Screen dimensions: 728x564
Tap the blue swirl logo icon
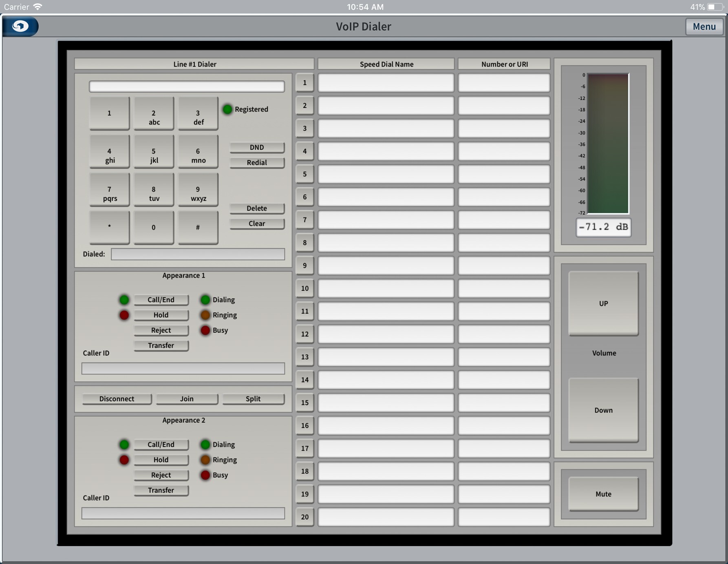(x=20, y=27)
